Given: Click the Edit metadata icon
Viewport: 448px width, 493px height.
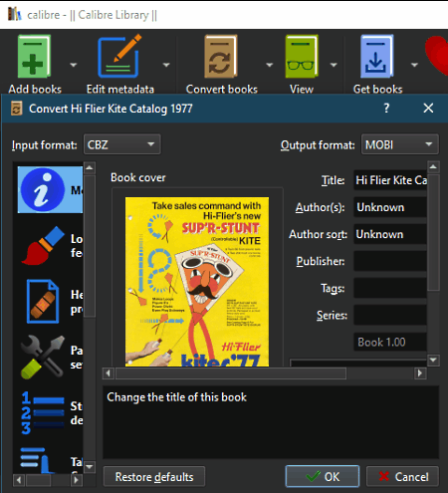Looking at the screenshot, I should [119, 57].
